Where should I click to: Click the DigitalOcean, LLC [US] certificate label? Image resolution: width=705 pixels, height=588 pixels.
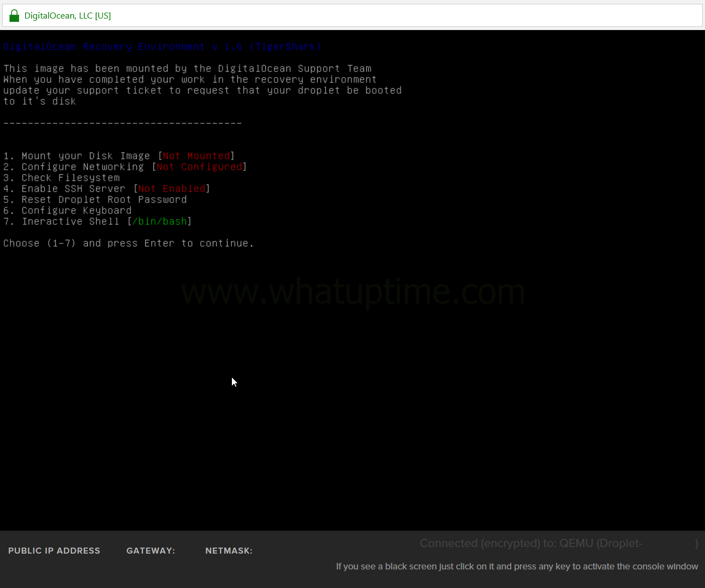(68, 16)
